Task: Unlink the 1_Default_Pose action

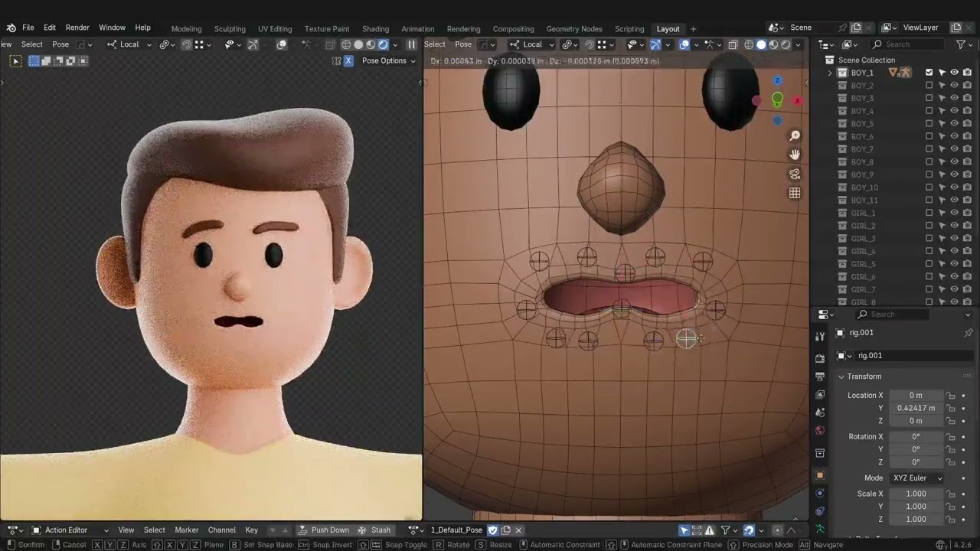Action: click(518, 530)
